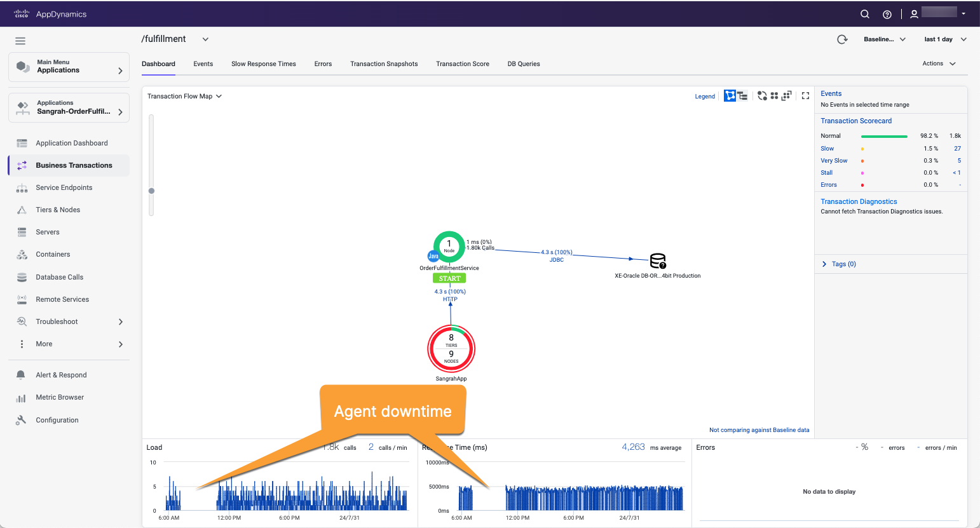Screen dimensions: 980x528
Task: Select the SangrahApp tiers and nodes circle
Action: 451,348
